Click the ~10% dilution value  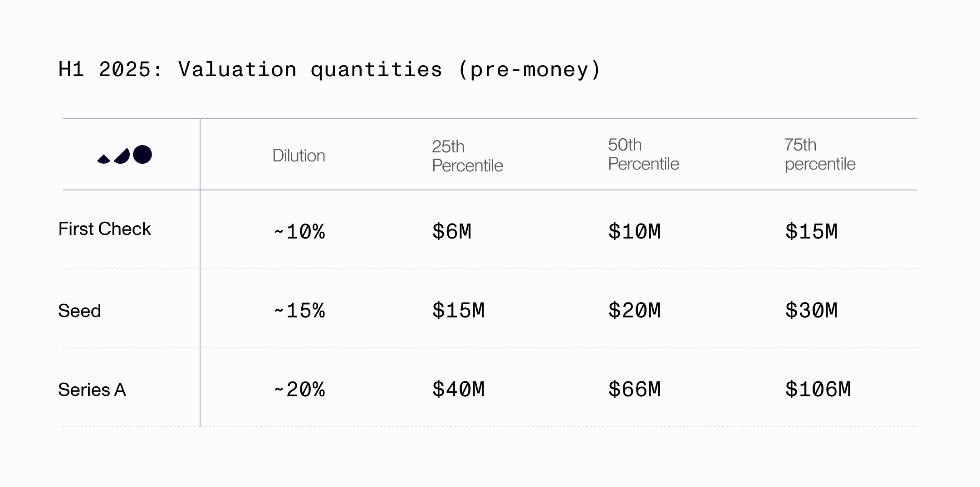pyautogui.click(x=299, y=232)
